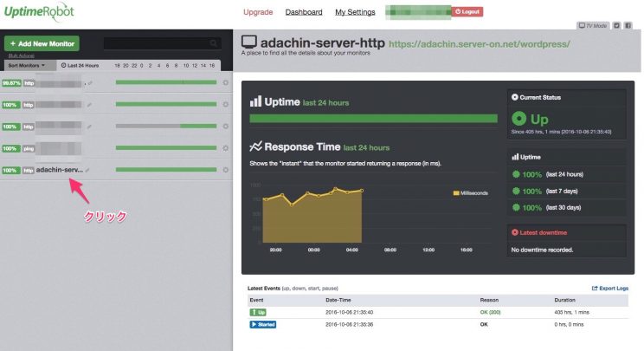Click the settings gear for adachin-serv monitor
Image resolution: width=644 pixels, height=351 pixels.
[x=224, y=170]
